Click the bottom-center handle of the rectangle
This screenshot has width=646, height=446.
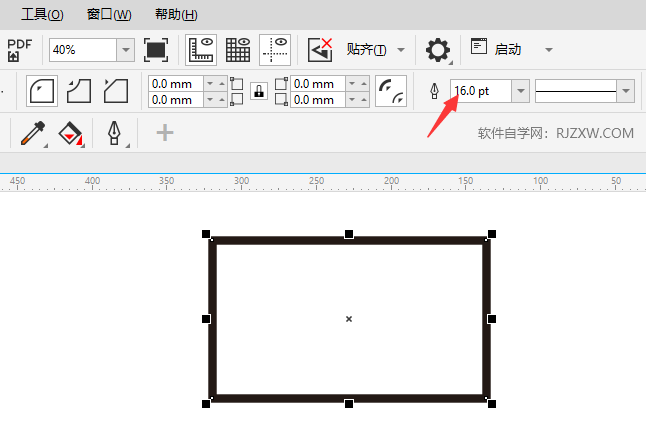tap(349, 404)
